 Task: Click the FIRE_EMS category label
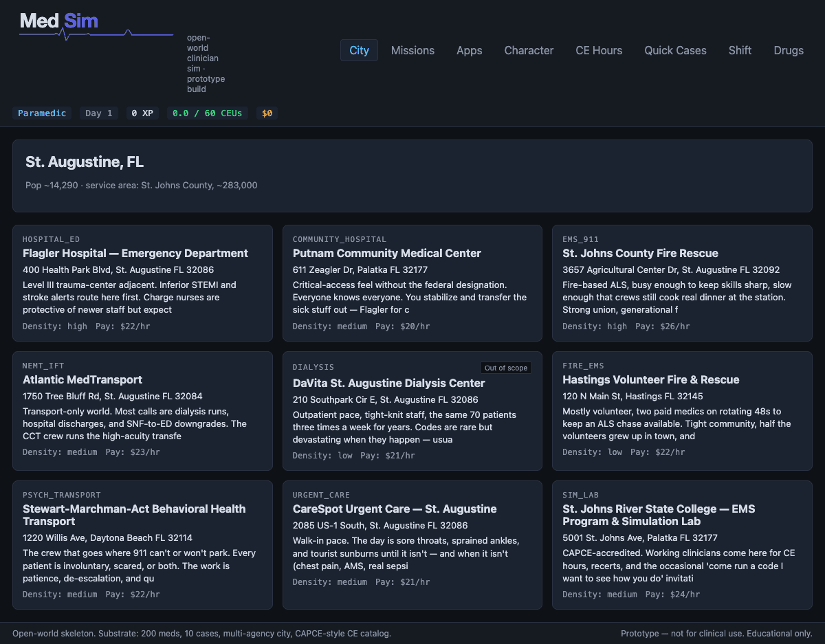point(583,366)
